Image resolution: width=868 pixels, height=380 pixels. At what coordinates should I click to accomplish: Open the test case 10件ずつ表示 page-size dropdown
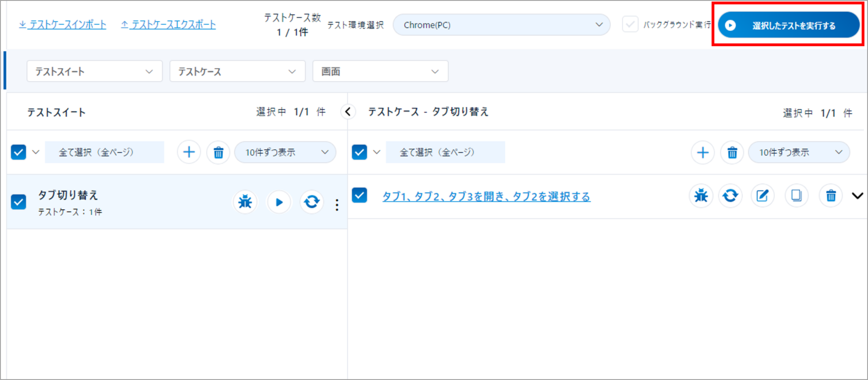[x=799, y=152]
